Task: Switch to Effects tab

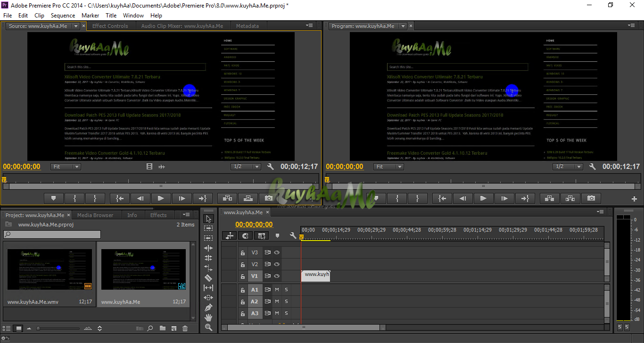Action: tap(158, 215)
